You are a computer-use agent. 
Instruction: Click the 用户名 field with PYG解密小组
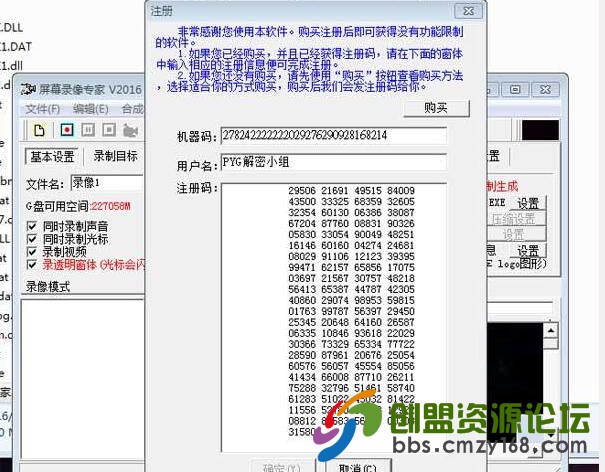[x=334, y=162]
